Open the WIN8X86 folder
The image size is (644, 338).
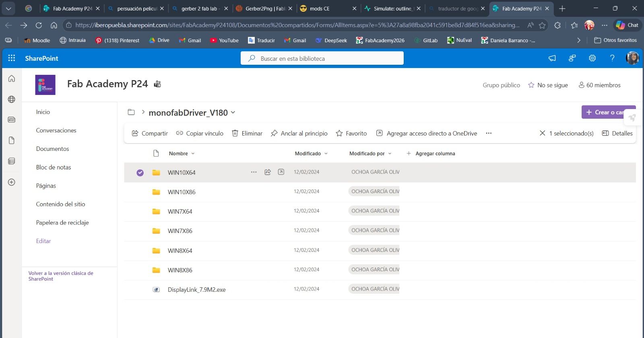point(180,270)
